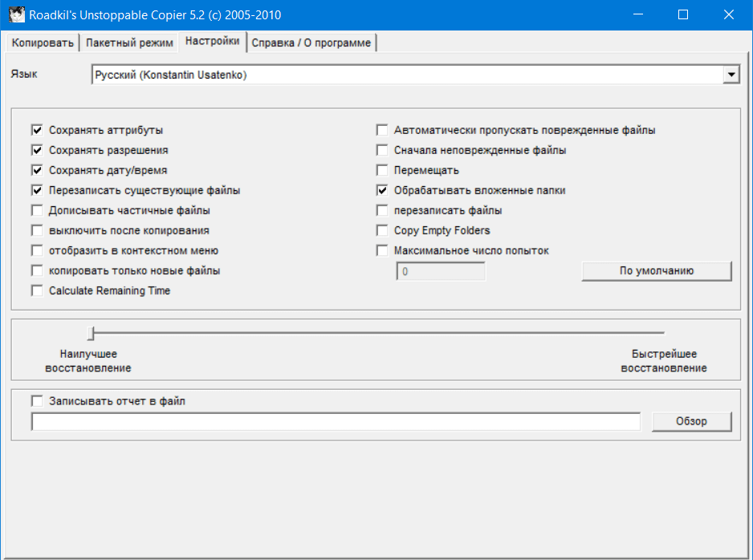Click the report file path field
The width and height of the screenshot is (753, 560).
(x=336, y=421)
